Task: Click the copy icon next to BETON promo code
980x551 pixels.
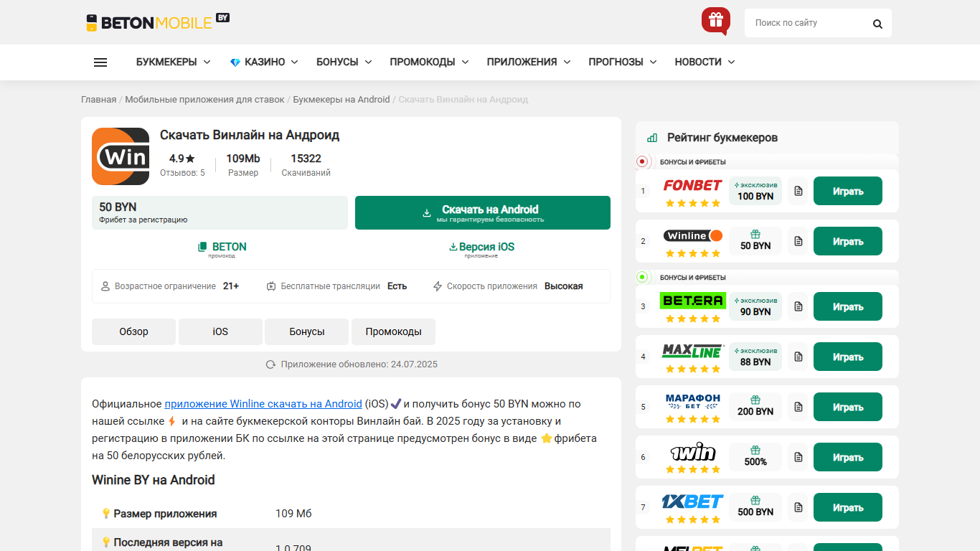Action: point(202,247)
